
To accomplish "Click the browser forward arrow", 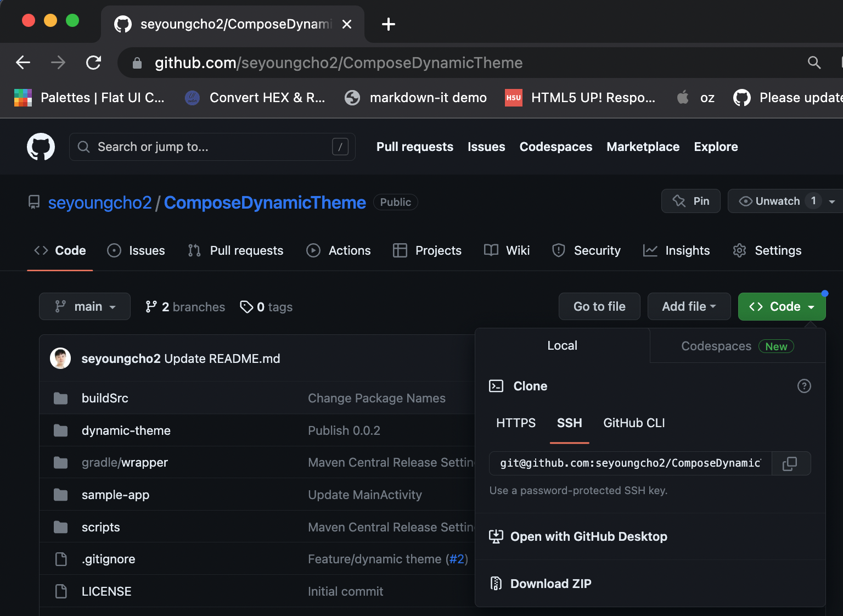I will pyautogui.click(x=58, y=63).
